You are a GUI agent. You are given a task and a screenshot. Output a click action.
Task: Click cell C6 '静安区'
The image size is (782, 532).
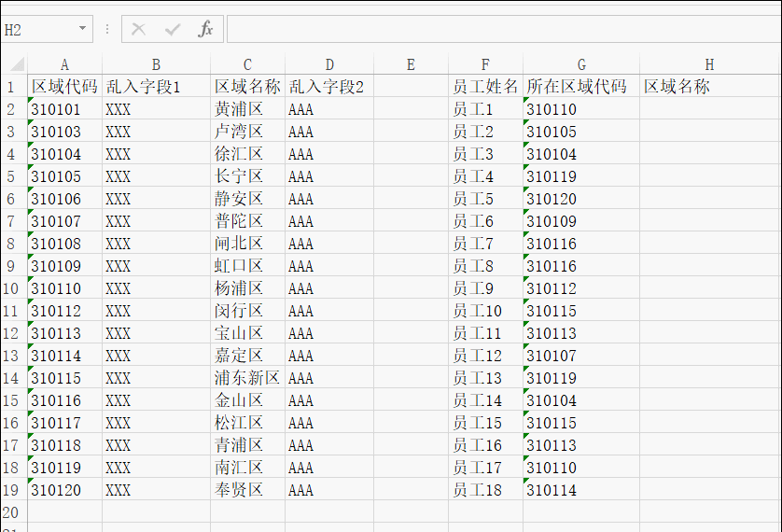tap(248, 199)
